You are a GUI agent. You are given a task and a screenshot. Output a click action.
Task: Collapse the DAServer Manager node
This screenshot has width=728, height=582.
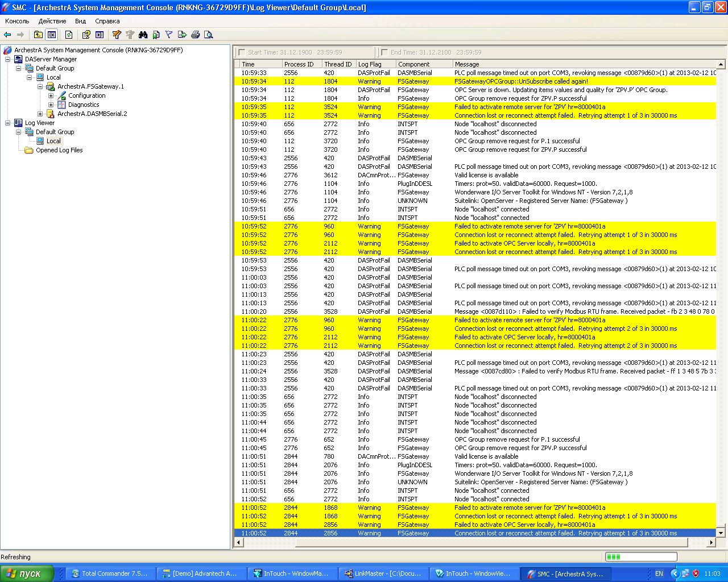(x=8, y=59)
